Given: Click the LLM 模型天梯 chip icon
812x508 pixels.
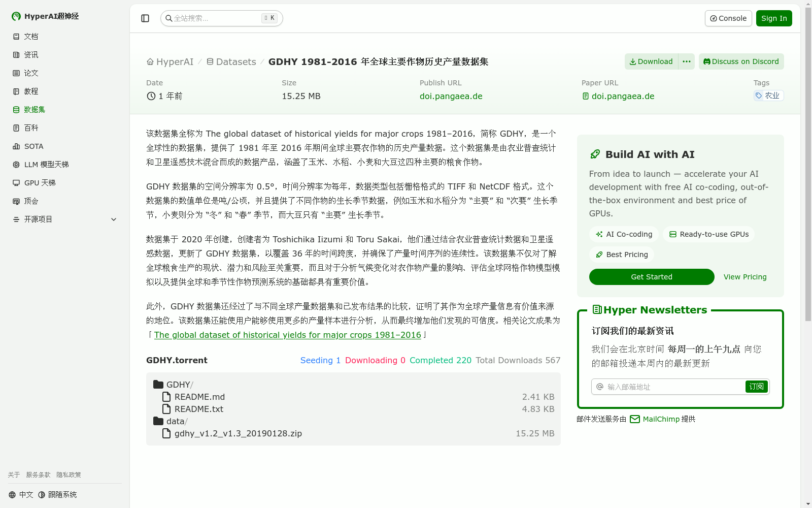Looking at the screenshot, I should [x=16, y=165].
